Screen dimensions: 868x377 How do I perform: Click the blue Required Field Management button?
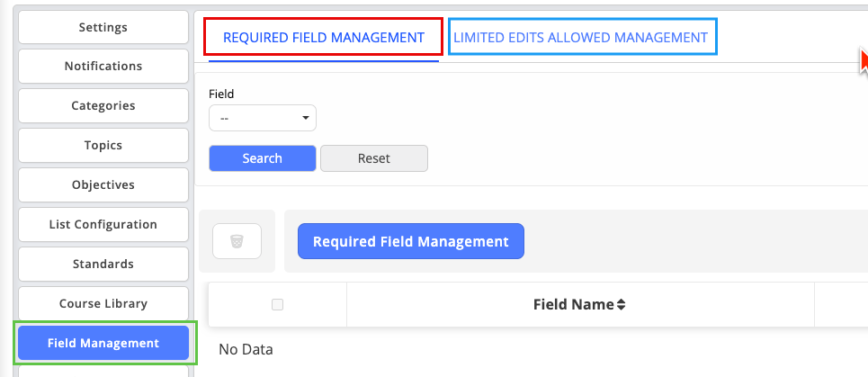click(410, 241)
